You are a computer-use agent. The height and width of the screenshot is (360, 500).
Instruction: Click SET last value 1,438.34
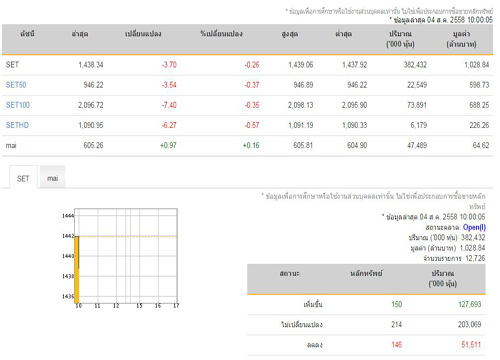tap(91, 65)
